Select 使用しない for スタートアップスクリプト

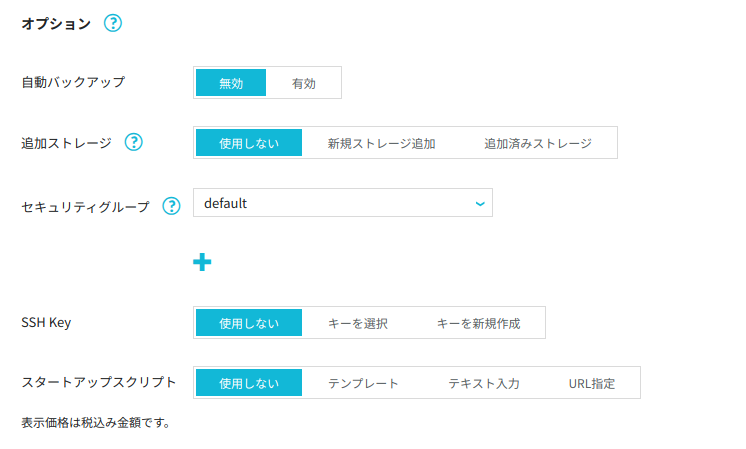pyautogui.click(x=249, y=382)
